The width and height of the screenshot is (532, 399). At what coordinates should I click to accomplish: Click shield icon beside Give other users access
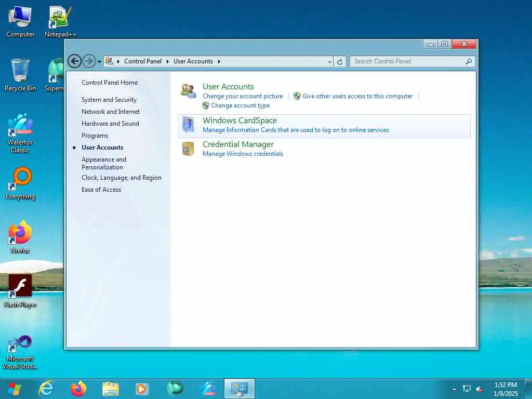(297, 96)
